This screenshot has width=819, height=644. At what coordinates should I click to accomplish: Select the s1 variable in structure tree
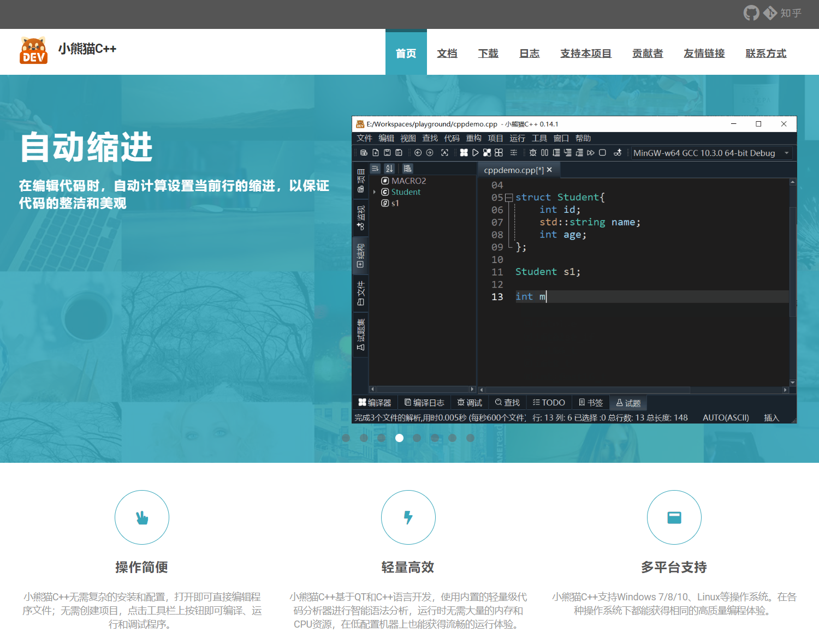tap(390, 203)
